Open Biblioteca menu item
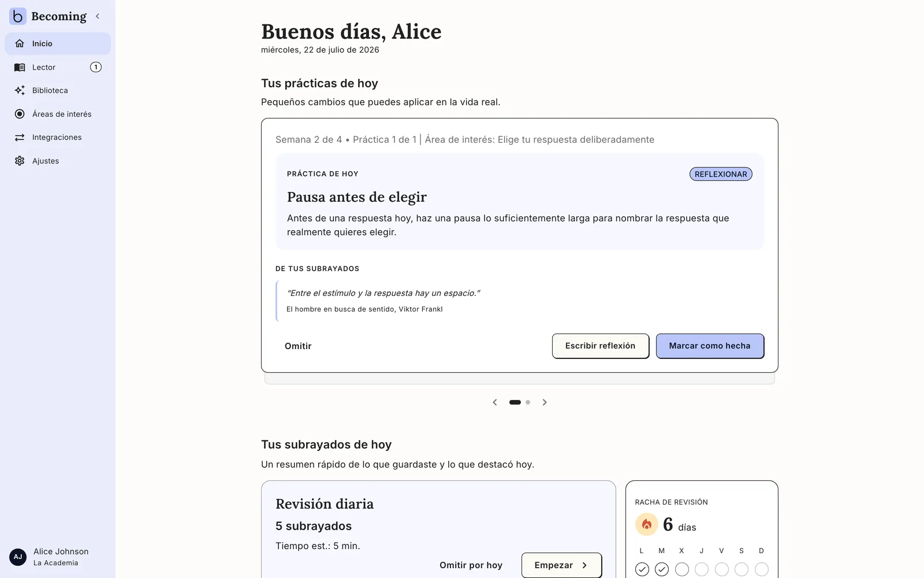The image size is (924, 578). point(58,90)
